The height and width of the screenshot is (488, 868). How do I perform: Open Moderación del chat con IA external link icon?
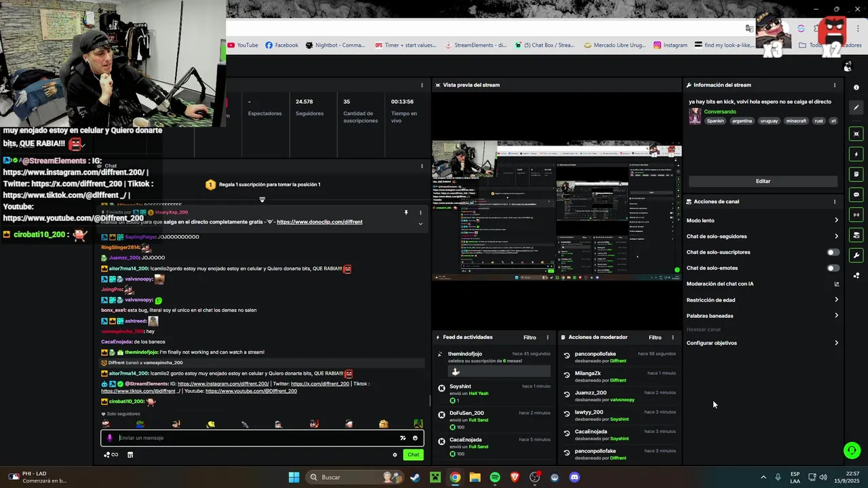tap(836, 284)
